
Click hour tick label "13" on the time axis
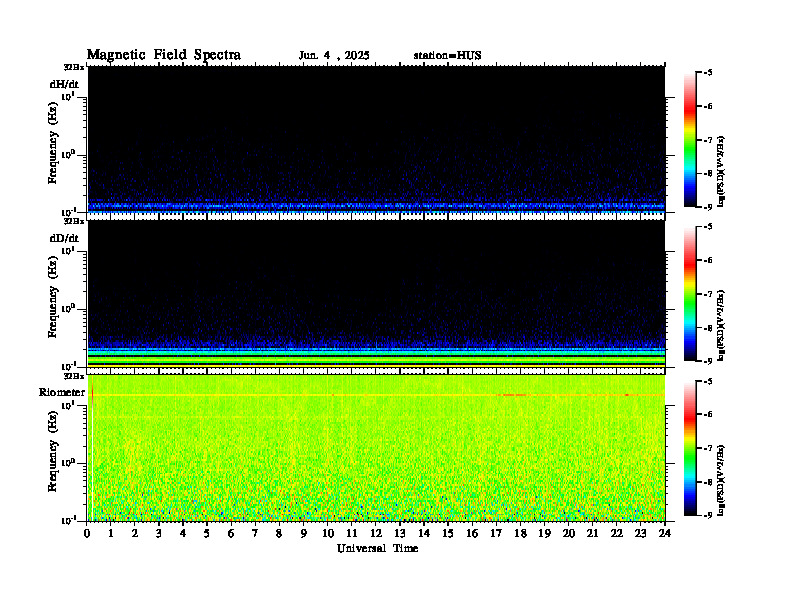click(x=400, y=533)
